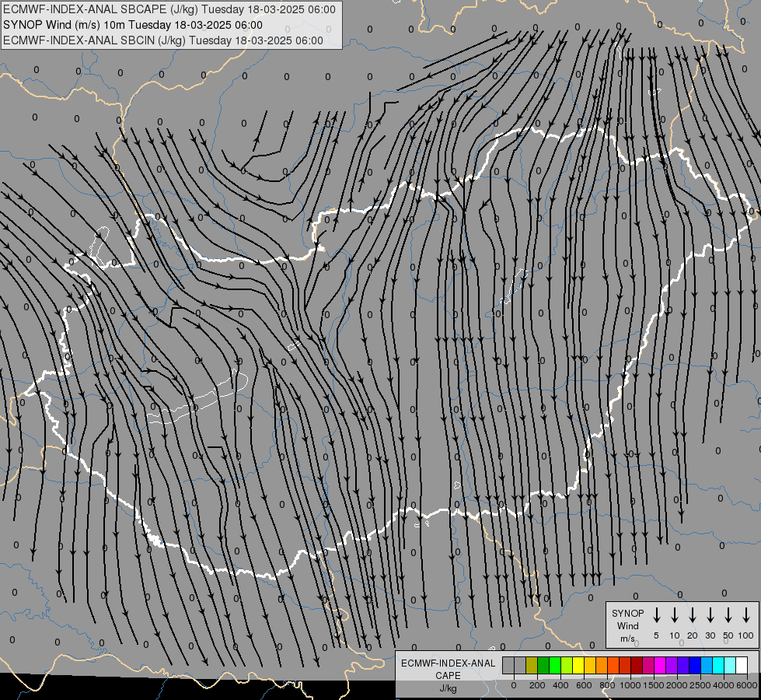
Task: Click the 2500 tick label on CAPE scale
Action: click(x=700, y=685)
